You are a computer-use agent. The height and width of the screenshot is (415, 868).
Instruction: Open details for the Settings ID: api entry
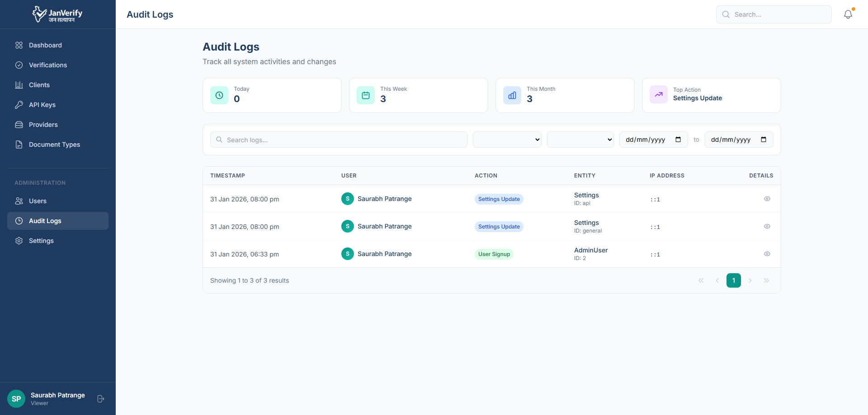coord(767,199)
